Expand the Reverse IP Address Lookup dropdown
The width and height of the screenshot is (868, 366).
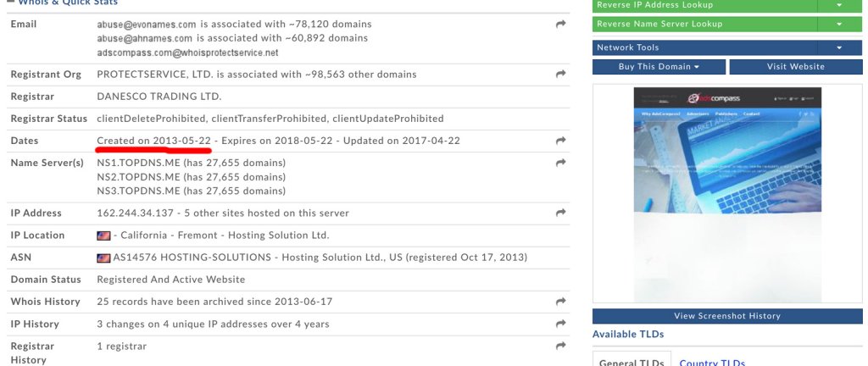tap(839, 5)
